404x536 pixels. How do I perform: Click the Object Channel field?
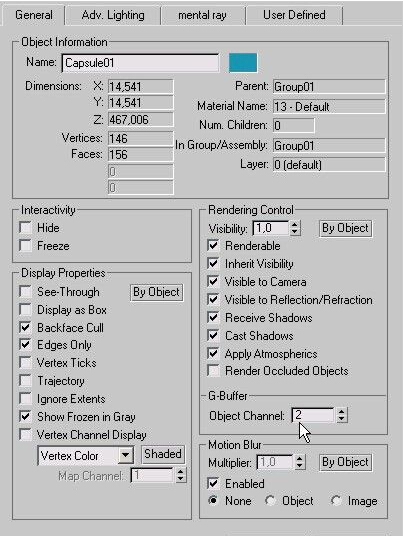pyautogui.click(x=313, y=415)
